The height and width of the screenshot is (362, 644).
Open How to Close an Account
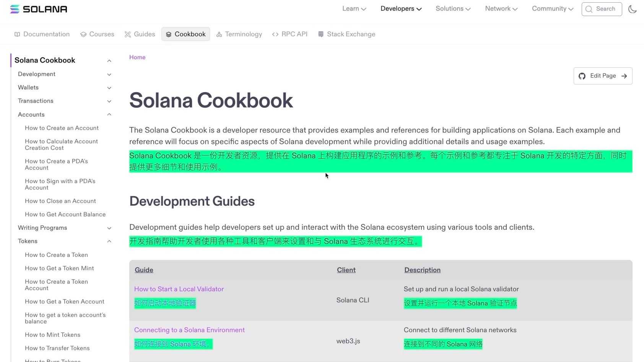[x=60, y=201]
